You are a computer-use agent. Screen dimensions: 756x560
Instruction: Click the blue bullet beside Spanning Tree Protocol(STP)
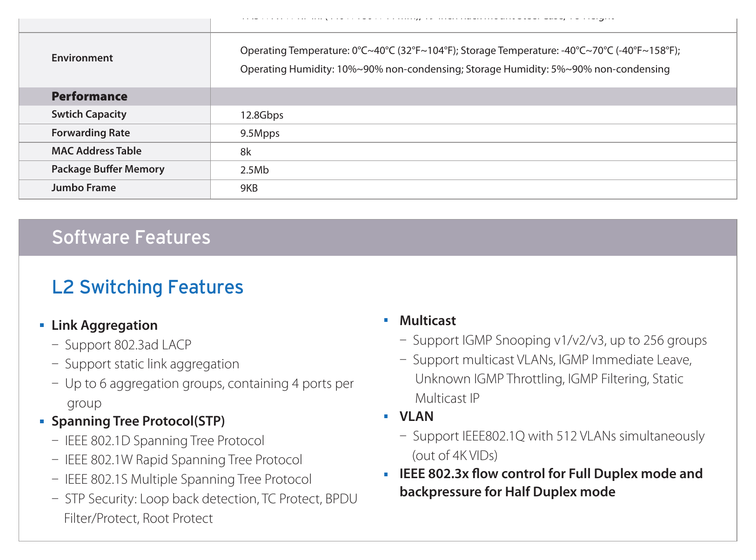[42, 421]
